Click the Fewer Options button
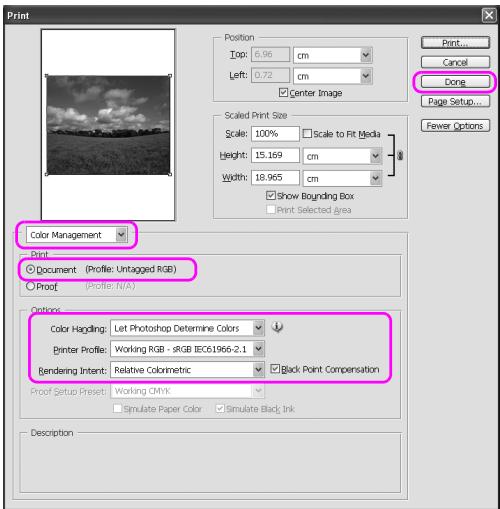 point(455,126)
